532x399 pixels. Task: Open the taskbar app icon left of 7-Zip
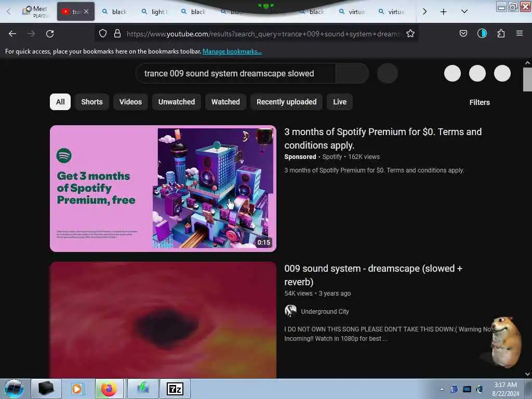[143, 389]
